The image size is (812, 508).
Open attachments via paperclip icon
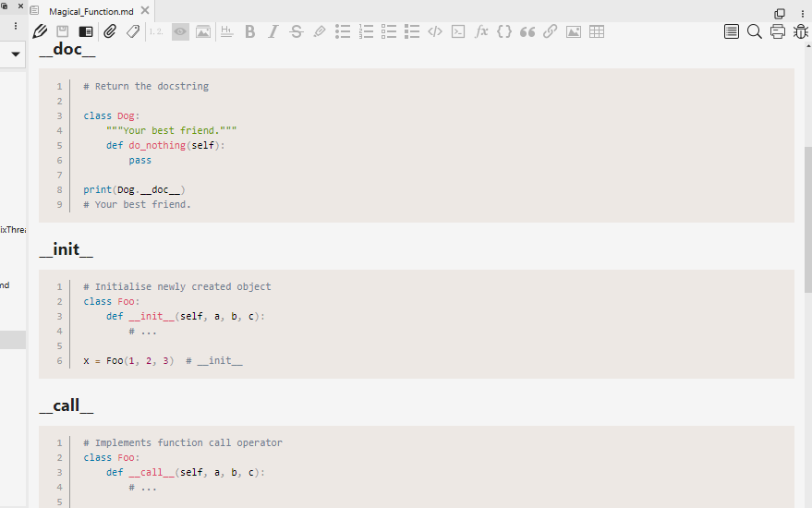click(110, 31)
